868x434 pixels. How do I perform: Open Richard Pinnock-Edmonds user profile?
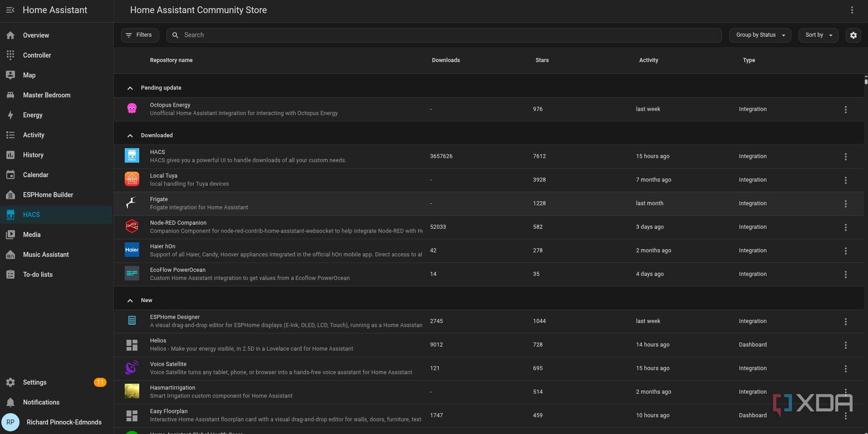(56, 422)
